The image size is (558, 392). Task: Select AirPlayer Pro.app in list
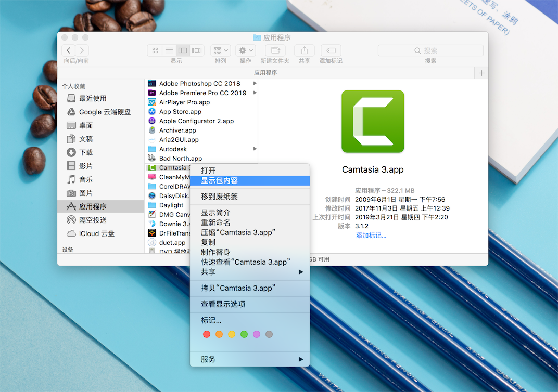pos(202,102)
